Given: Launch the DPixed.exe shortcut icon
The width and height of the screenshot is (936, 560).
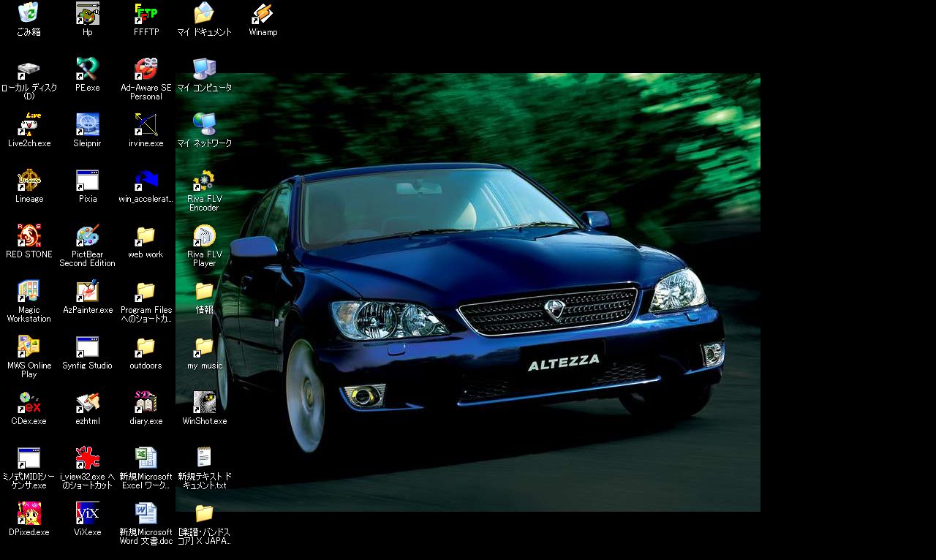Looking at the screenshot, I should point(29,513).
